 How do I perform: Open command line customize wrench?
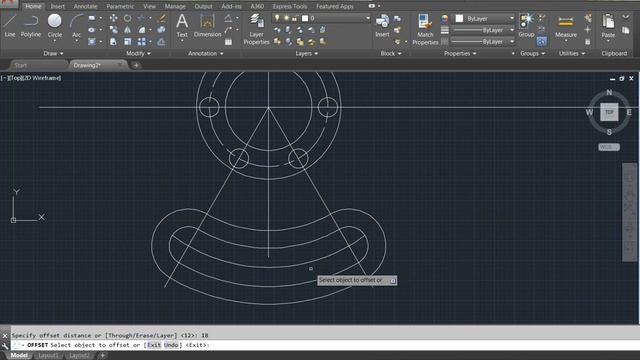pos(5,346)
